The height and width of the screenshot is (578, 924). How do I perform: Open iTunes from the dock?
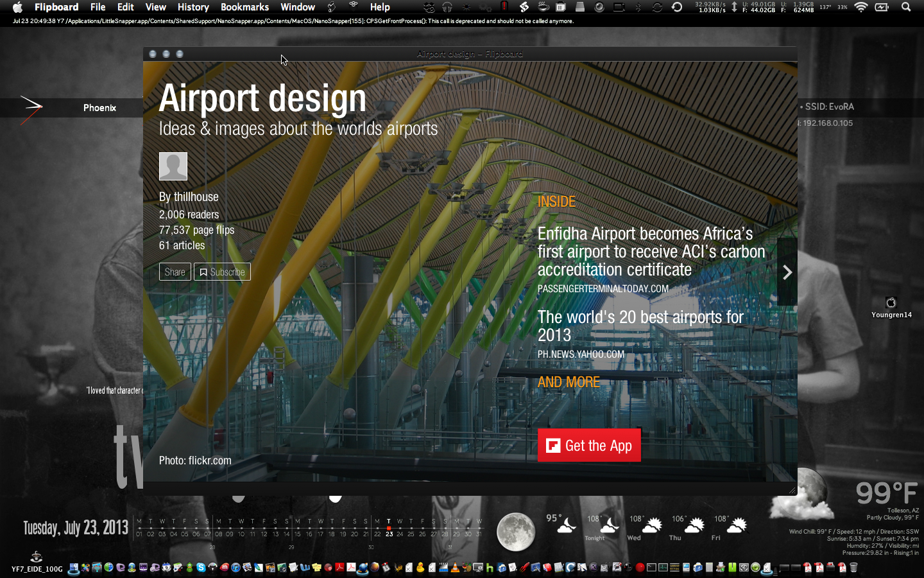click(x=235, y=568)
